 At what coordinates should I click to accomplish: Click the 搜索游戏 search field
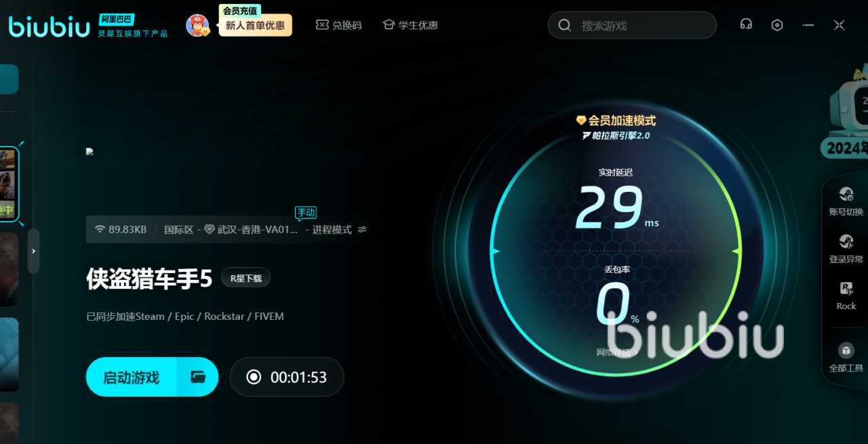pos(637,25)
